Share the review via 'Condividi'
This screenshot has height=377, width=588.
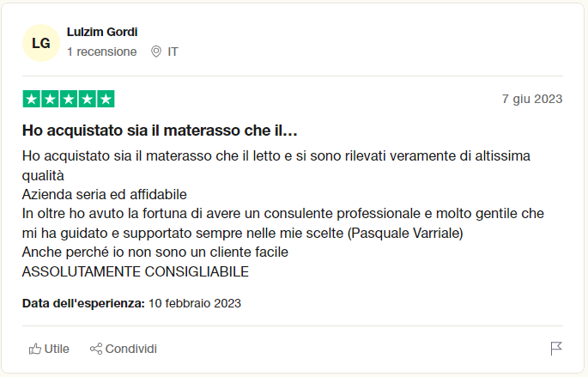click(x=124, y=349)
